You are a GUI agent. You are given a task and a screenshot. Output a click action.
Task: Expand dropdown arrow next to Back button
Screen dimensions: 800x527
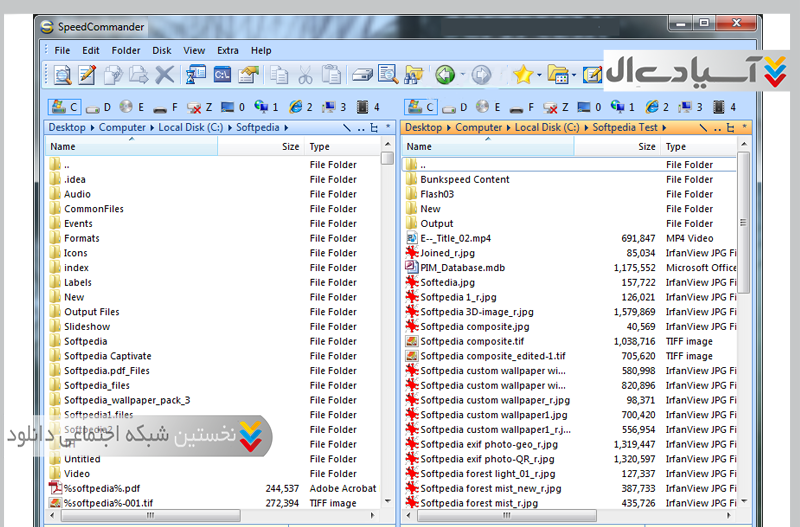click(x=462, y=75)
